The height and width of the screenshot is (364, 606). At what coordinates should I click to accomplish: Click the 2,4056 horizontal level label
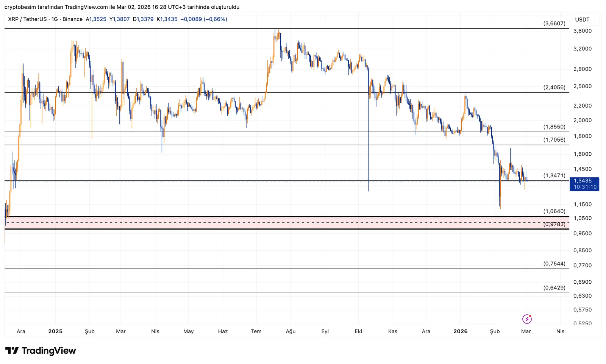tap(554, 87)
